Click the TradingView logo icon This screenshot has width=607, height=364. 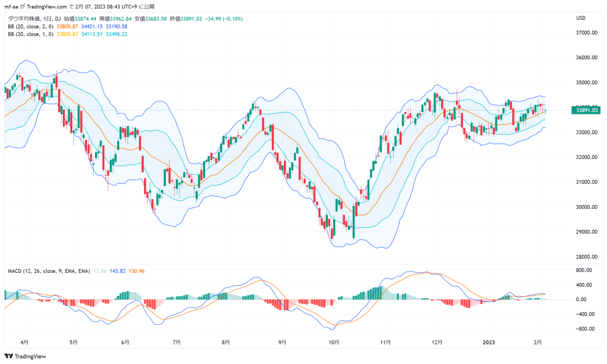[8, 356]
